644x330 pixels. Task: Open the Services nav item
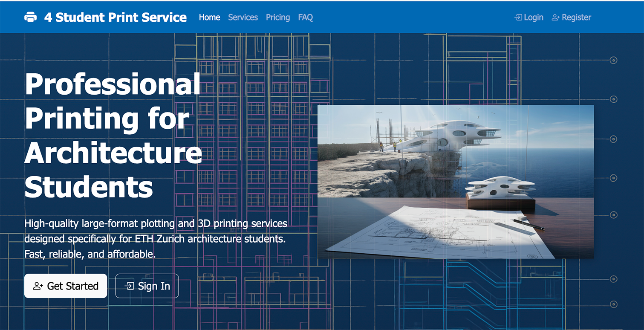(243, 17)
